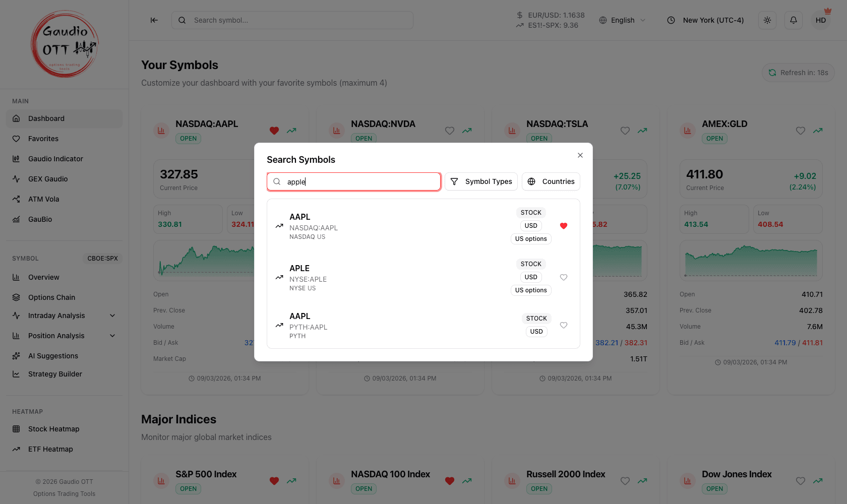847x504 pixels.
Task: Open the Symbol Types filter
Action: point(481,181)
